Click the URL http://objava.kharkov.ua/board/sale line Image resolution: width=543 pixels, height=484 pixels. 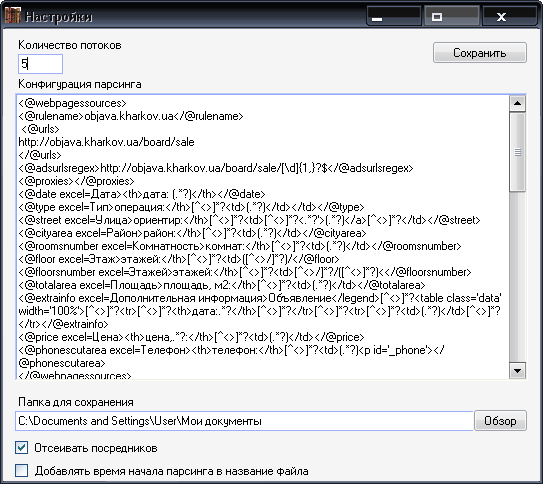pos(106,142)
